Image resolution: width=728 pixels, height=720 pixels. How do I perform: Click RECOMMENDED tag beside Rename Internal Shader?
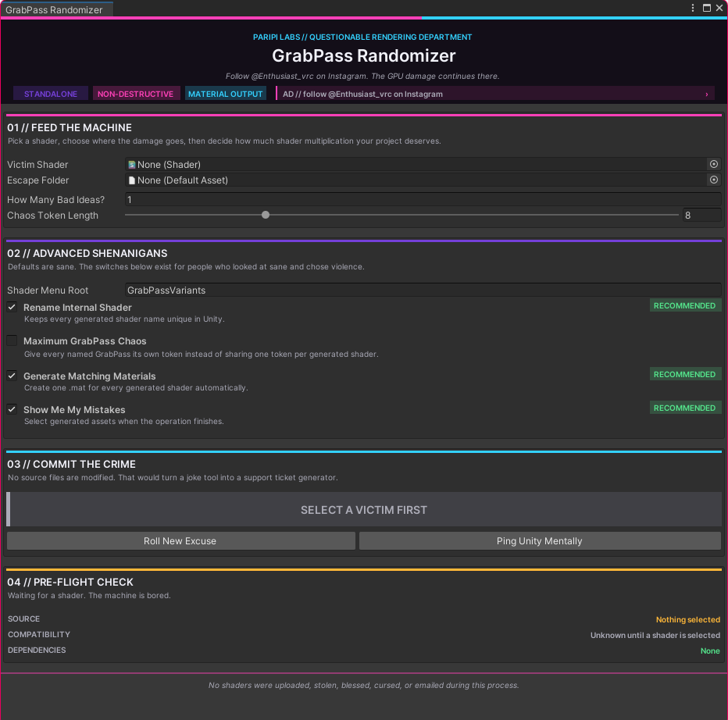(685, 305)
